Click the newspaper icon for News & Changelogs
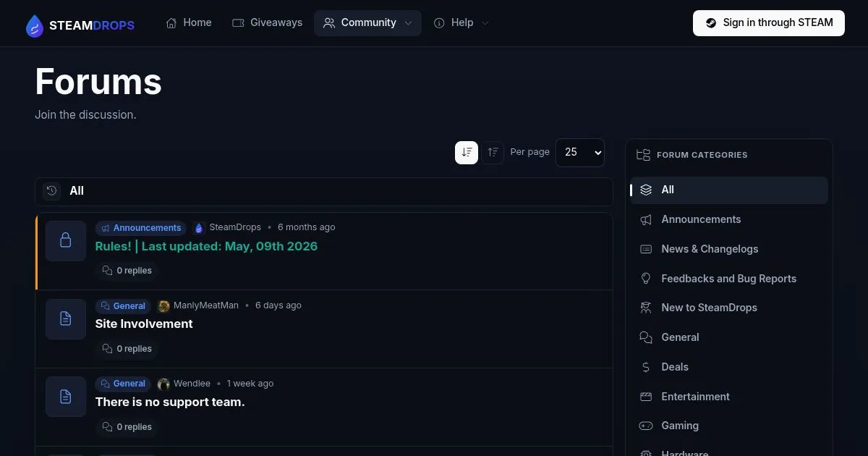868x456 pixels. coord(646,249)
